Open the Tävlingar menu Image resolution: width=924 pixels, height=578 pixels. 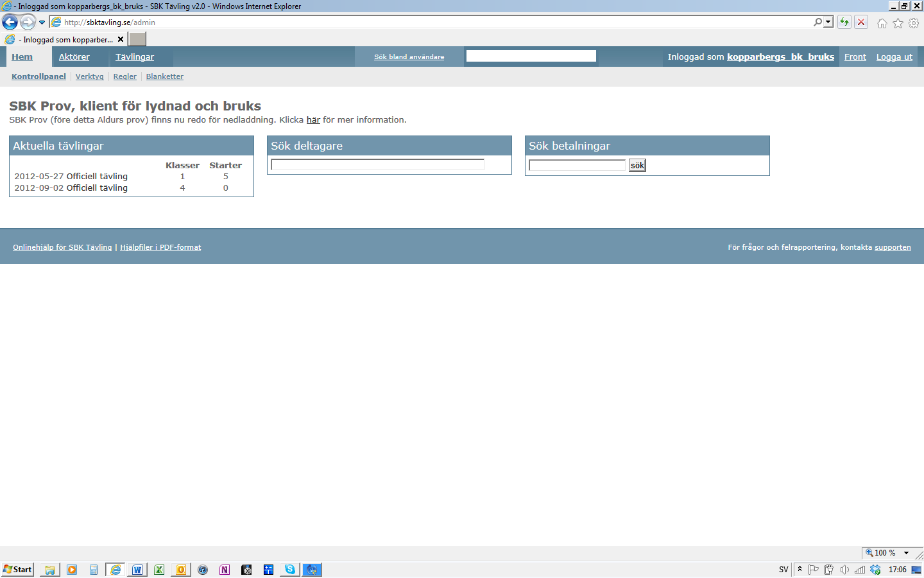pos(135,57)
